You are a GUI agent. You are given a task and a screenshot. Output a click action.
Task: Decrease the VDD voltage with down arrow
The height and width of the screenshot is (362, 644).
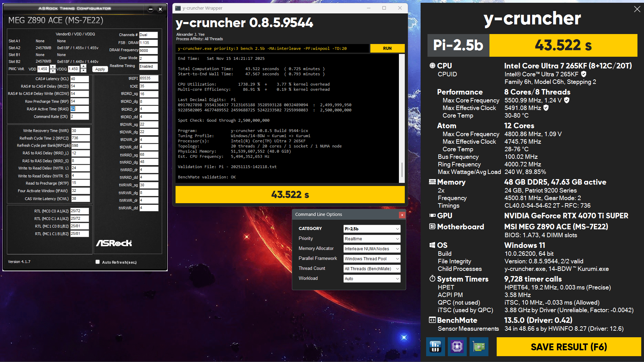(53, 71)
